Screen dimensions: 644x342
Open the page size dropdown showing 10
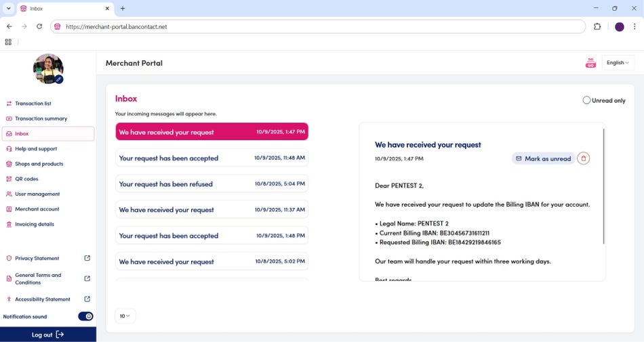point(125,316)
